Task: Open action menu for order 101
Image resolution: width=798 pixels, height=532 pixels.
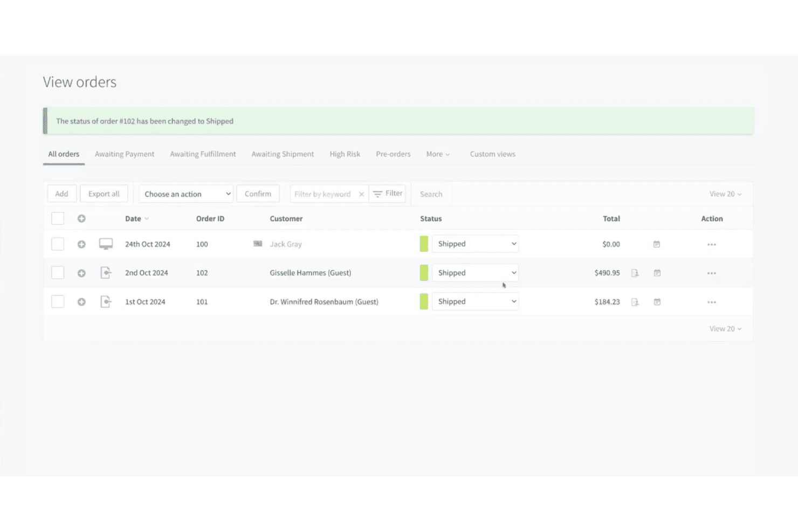Action: pos(712,302)
